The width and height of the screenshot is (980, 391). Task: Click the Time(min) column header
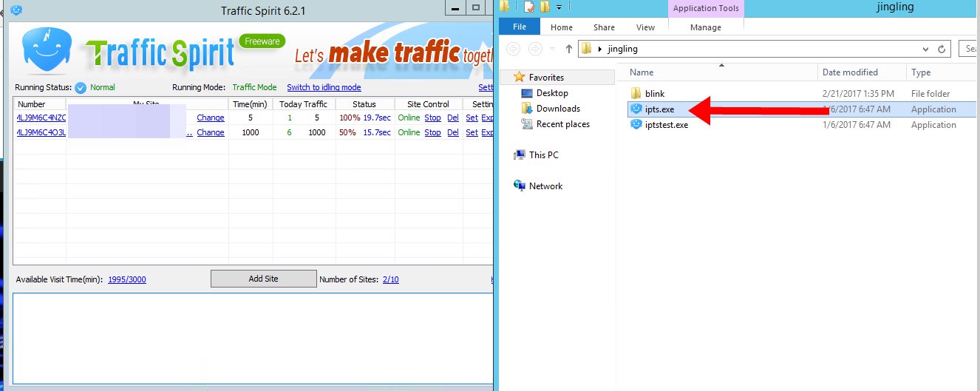point(251,104)
